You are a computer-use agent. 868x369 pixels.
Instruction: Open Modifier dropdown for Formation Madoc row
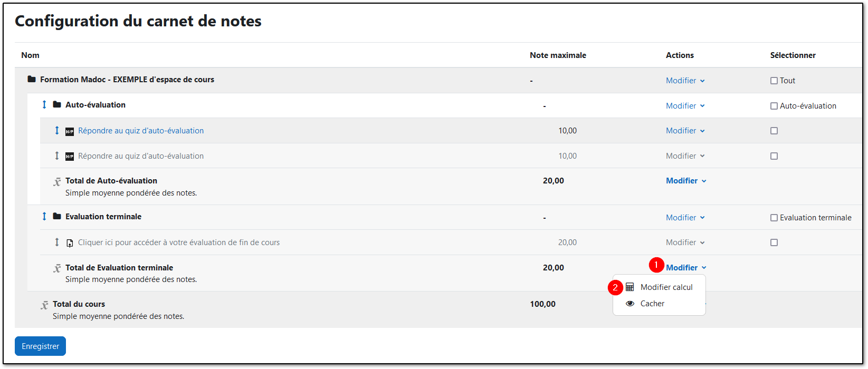tap(685, 81)
